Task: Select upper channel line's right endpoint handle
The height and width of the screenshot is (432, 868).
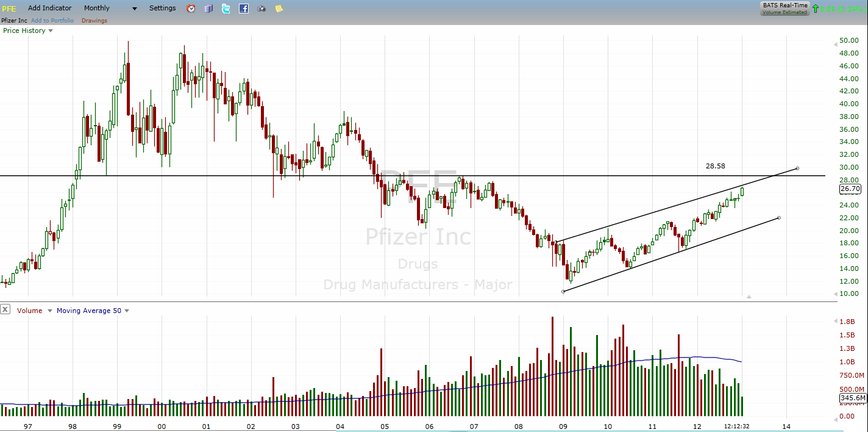Action: (797, 168)
